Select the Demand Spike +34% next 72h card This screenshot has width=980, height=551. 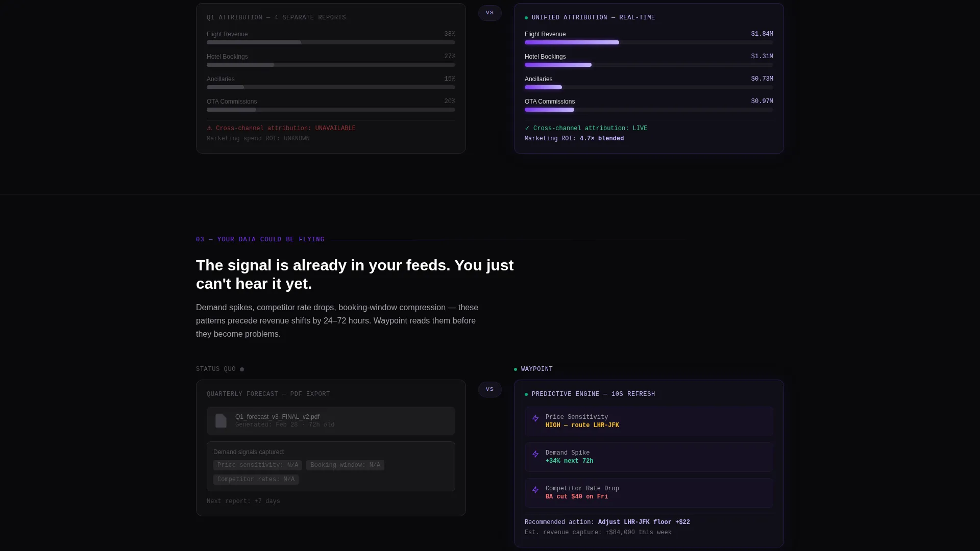(x=649, y=457)
